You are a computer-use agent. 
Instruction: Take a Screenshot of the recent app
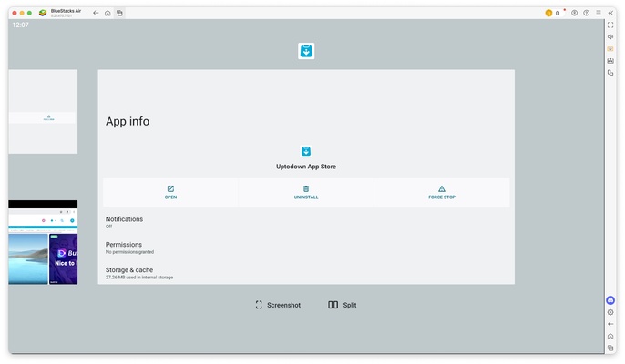278,305
